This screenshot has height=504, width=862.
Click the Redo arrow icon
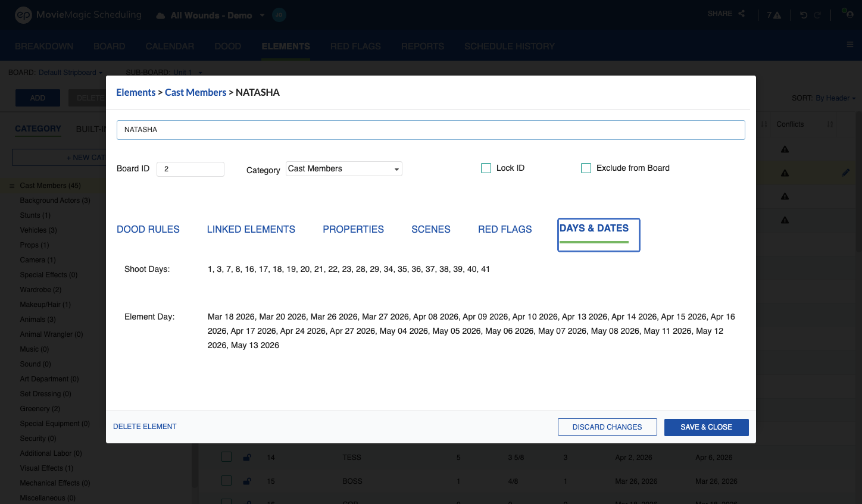pyautogui.click(x=818, y=15)
